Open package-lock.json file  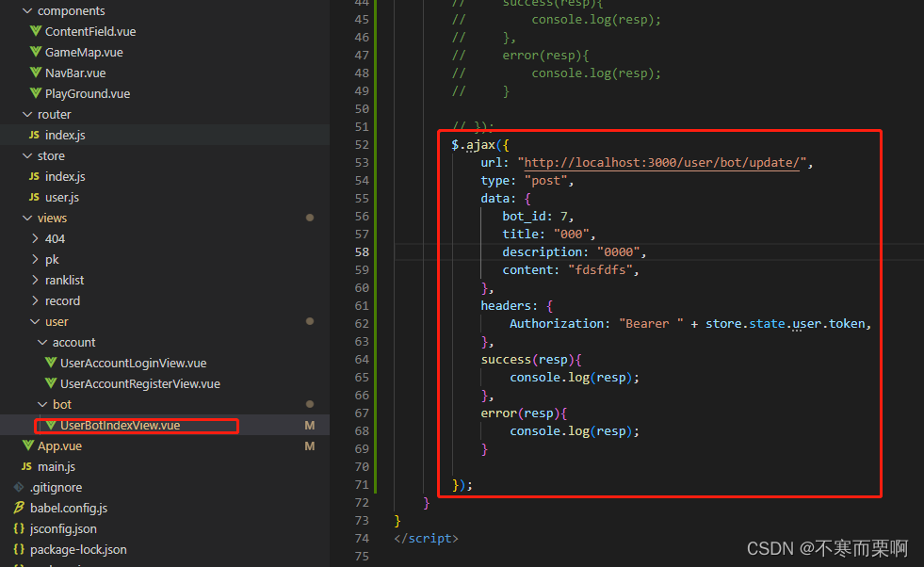pyautogui.click(x=78, y=549)
